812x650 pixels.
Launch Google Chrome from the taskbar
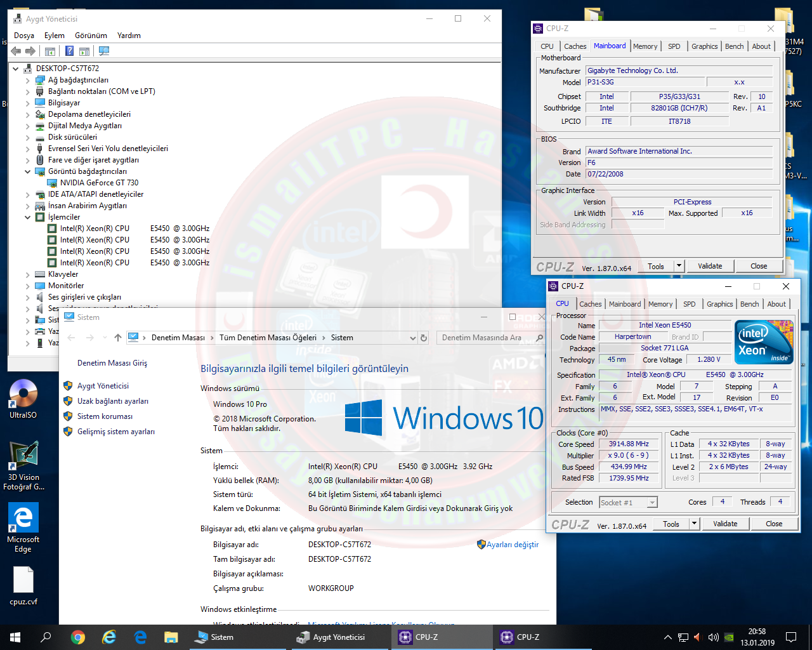[x=78, y=637]
